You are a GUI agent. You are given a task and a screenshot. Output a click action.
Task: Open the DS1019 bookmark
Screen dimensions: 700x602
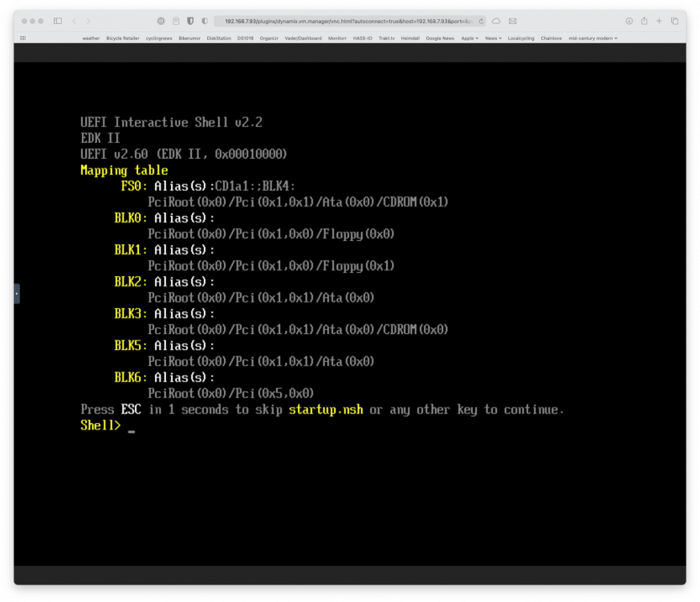[x=245, y=39]
